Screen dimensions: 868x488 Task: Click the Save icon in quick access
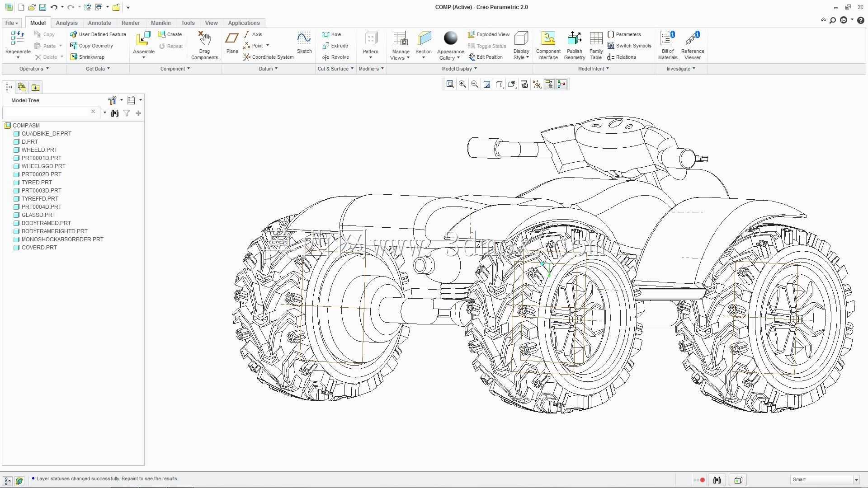(x=42, y=7)
